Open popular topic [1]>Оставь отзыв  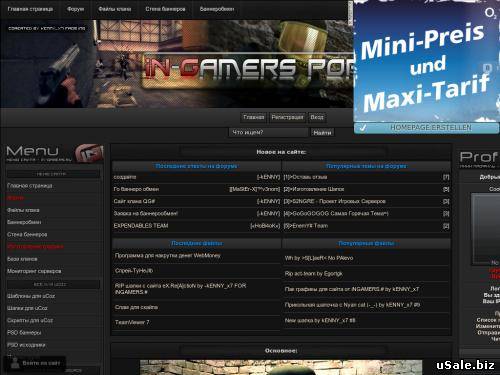coord(305,177)
